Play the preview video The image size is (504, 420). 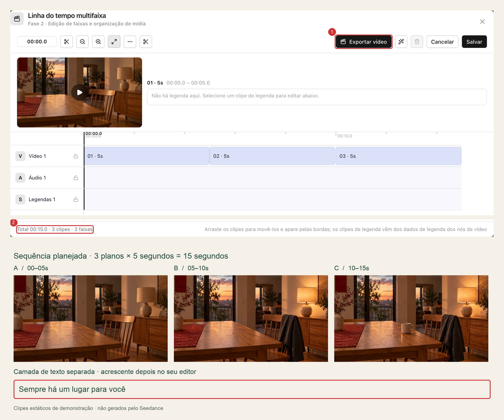point(79,92)
